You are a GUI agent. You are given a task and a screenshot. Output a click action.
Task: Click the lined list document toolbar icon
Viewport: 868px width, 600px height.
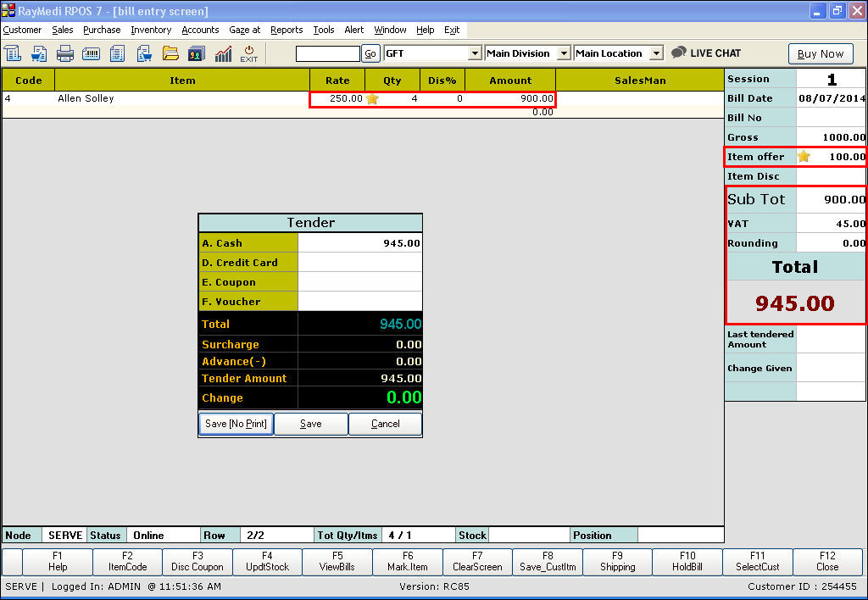tap(117, 53)
